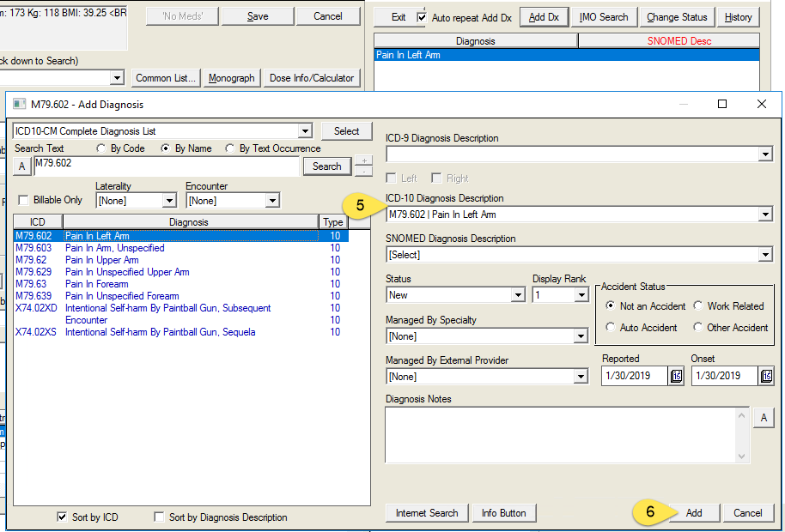Expand the Laterality dropdown
Image resolution: width=785 pixels, height=532 pixels.
click(x=168, y=201)
